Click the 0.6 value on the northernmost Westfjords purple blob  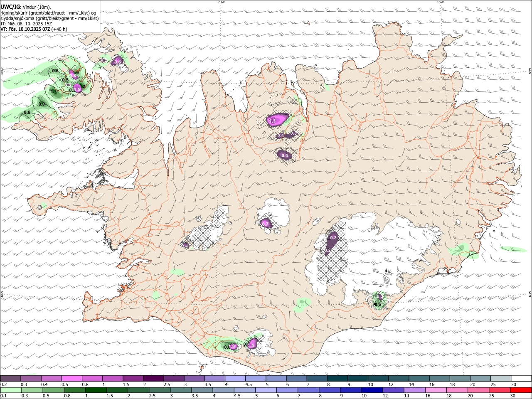point(118,62)
